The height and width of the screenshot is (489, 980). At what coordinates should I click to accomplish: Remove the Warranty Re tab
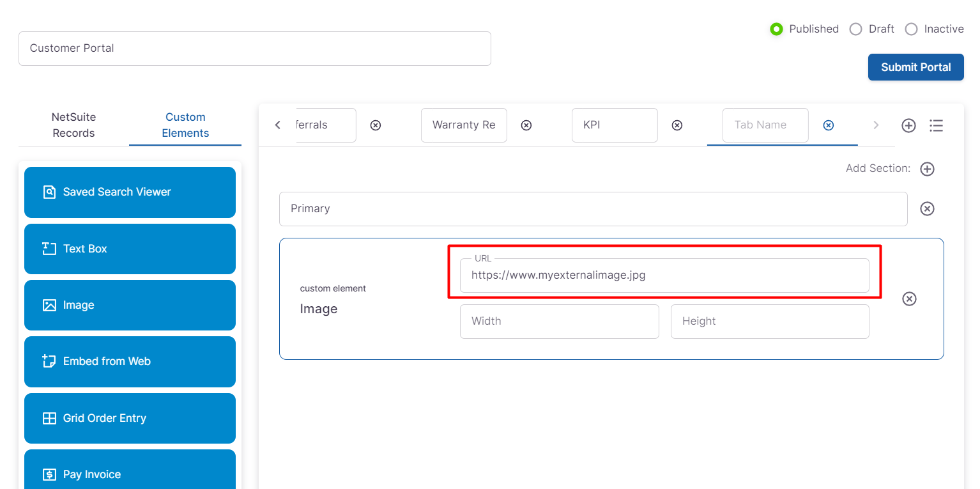(x=526, y=125)
